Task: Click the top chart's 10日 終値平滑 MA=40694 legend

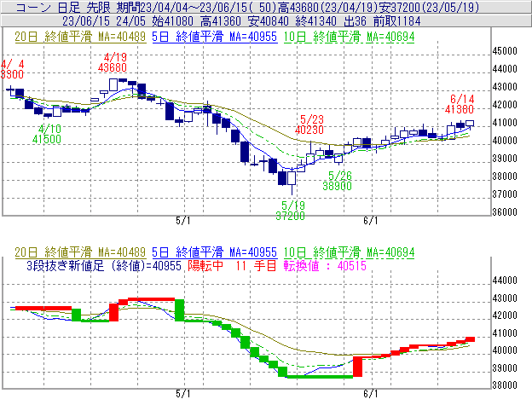Action: click(350, 37)
